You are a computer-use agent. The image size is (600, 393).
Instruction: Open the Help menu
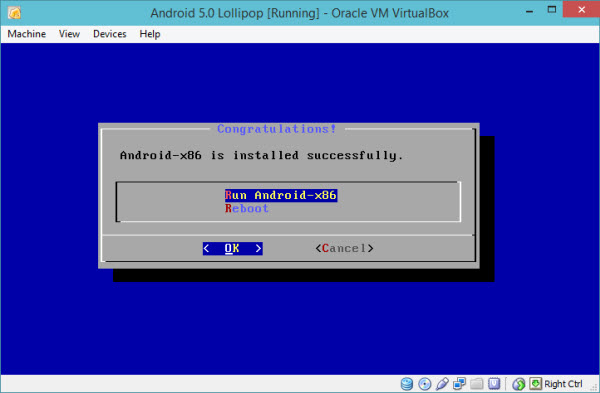click(x=150, y=34)
